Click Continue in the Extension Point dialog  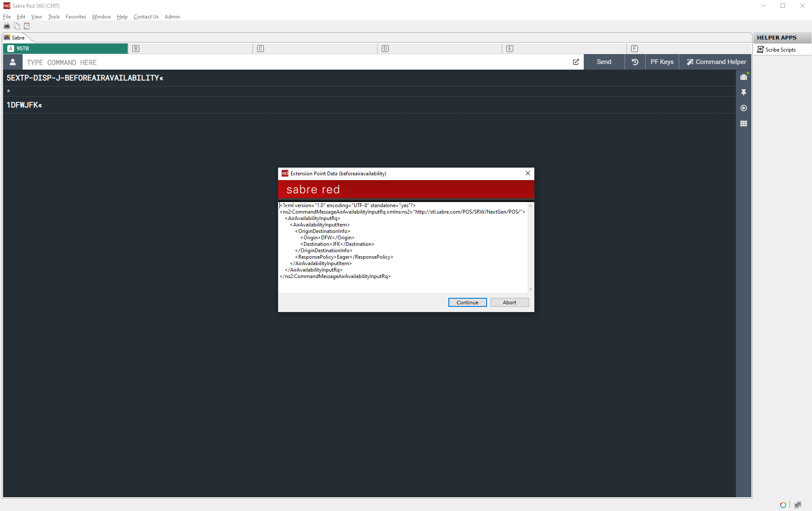[467, 303]
